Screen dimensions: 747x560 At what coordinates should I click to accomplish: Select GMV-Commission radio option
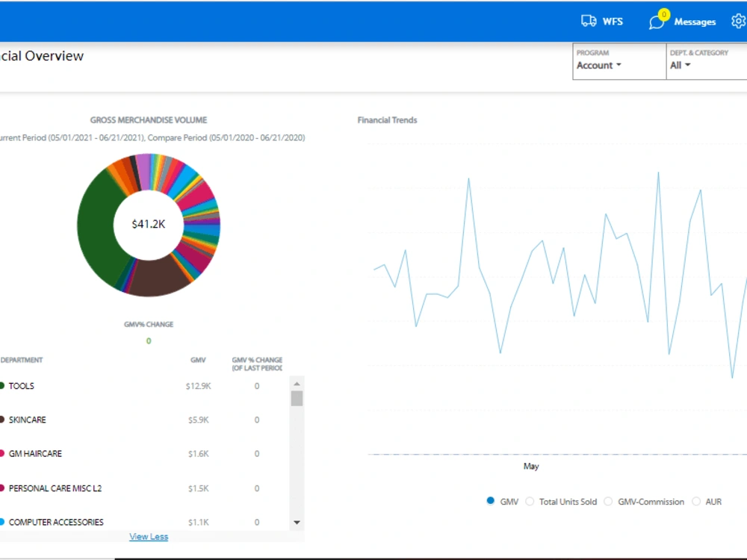[x=608, y=502]
